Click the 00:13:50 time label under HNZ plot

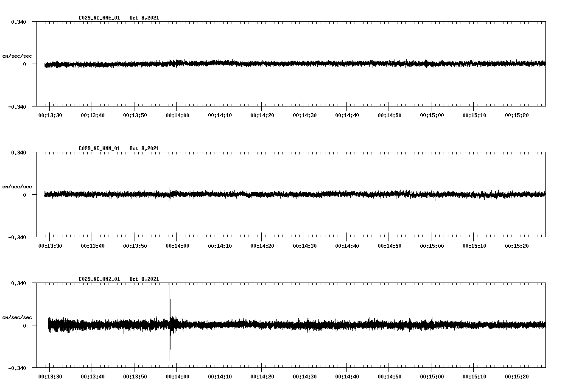pos(135,377)
